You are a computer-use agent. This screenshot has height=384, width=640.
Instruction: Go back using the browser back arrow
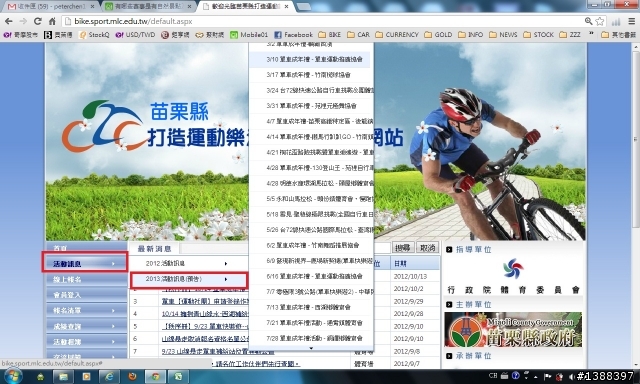pyautogui.click(x=9, y=21)
